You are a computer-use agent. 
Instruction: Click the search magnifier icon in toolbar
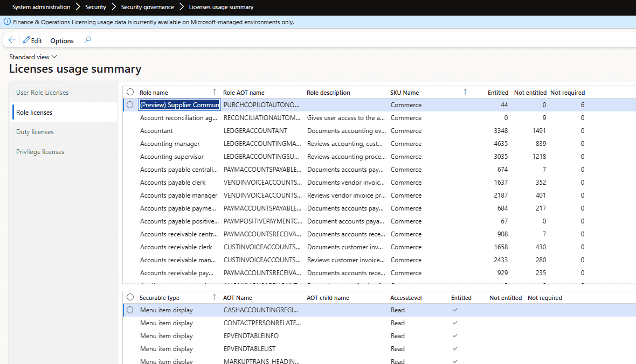click(88, 40)
